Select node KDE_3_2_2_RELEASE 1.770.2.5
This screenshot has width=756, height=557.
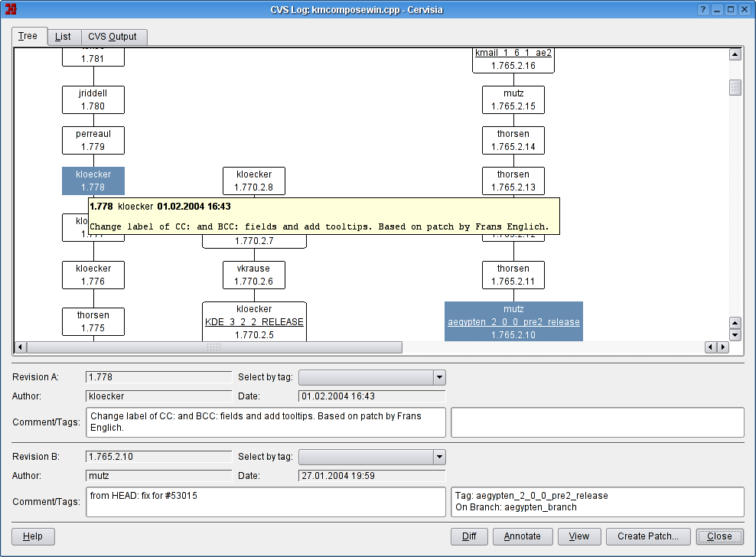(254, 321)
